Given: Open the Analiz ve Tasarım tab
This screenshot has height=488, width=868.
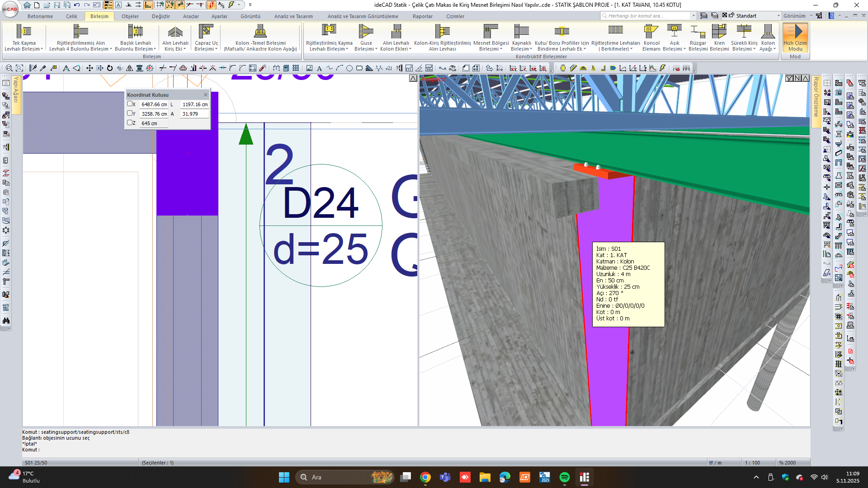Looking at the screenshot, I should pos(293,16).
